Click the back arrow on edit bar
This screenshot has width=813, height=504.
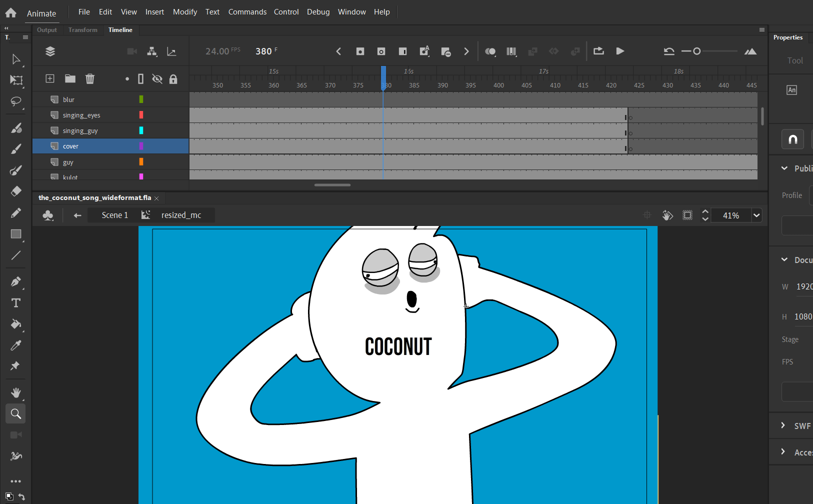click(77, 215)
